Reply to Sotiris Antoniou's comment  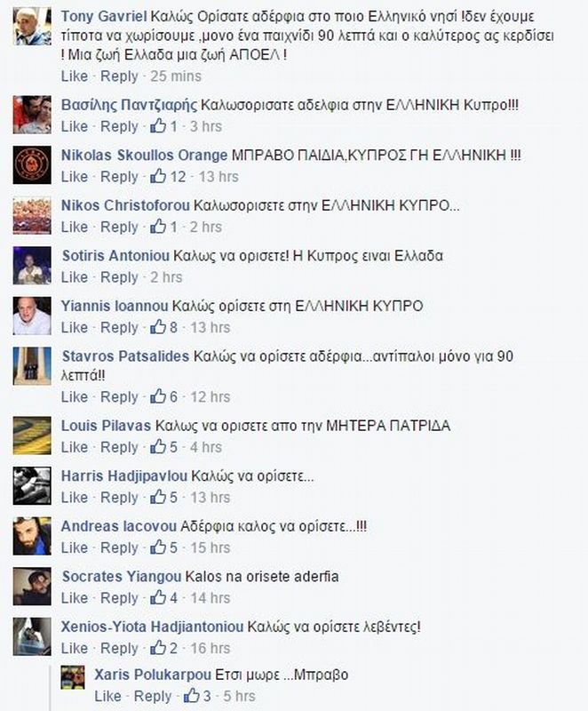(119, 276)
